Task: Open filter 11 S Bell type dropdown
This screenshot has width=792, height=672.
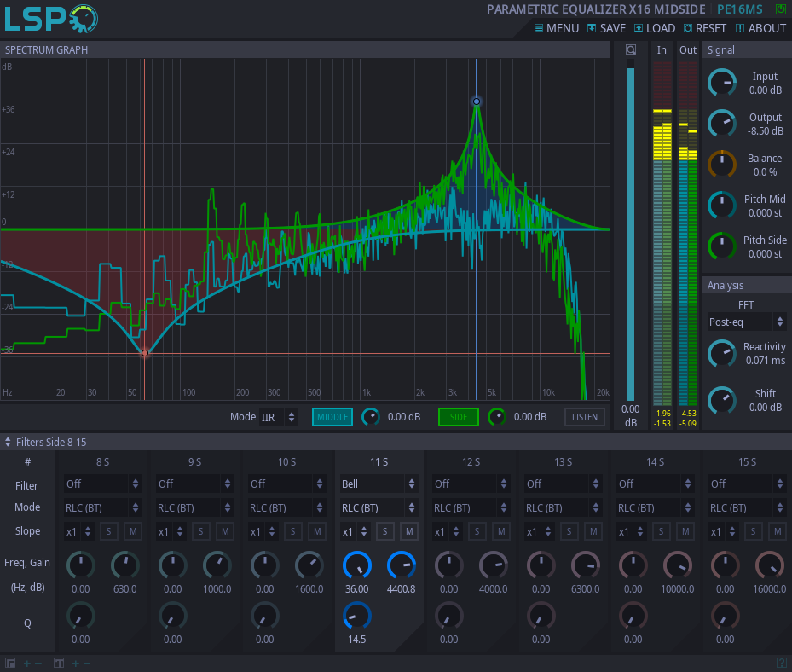Action: pos(379,484)
